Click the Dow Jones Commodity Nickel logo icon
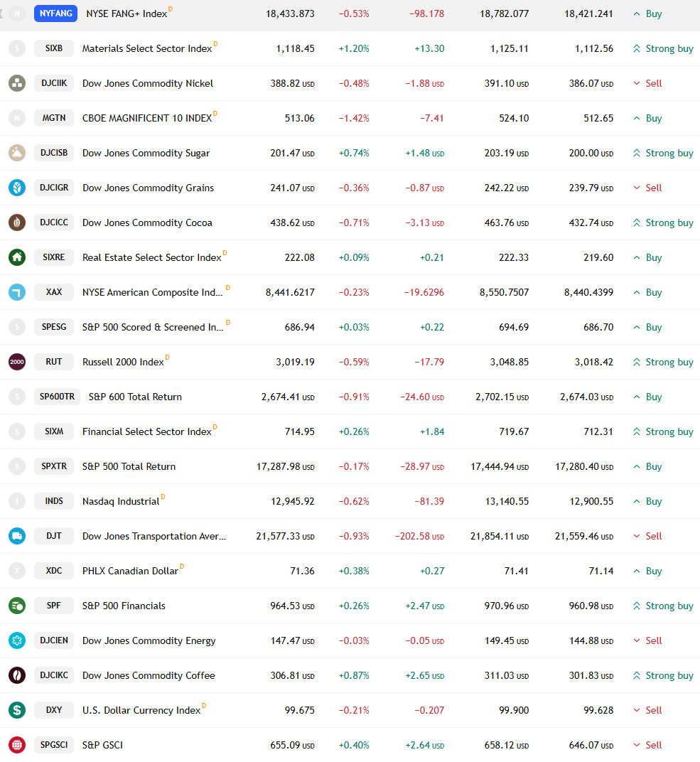This screenshot has height=762, width=700. [x=17, y=83]
